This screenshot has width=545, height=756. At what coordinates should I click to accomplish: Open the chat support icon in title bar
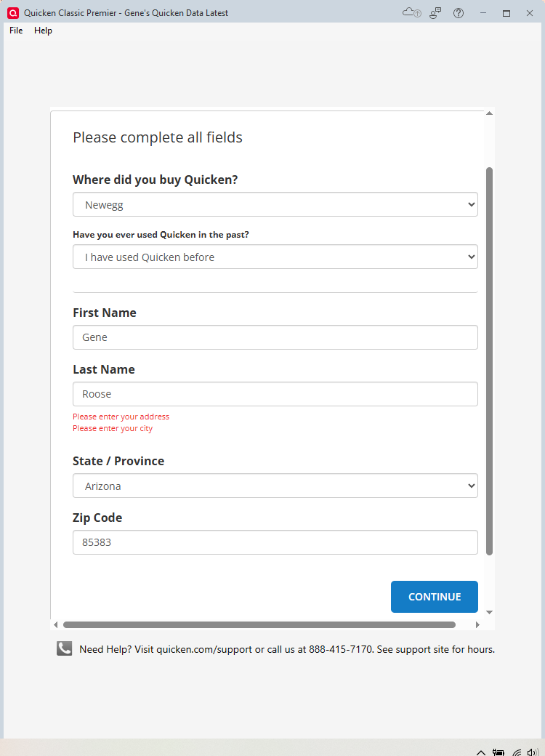coord(435,13)
